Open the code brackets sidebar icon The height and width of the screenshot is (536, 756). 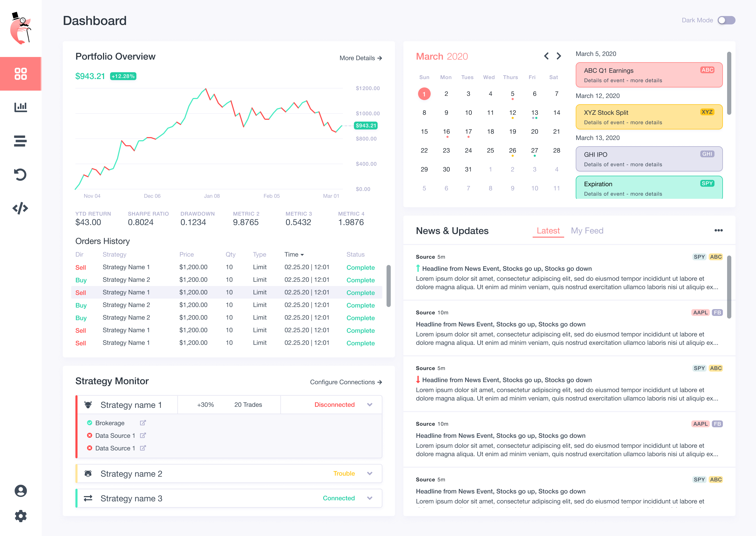(x=20, y=208)
